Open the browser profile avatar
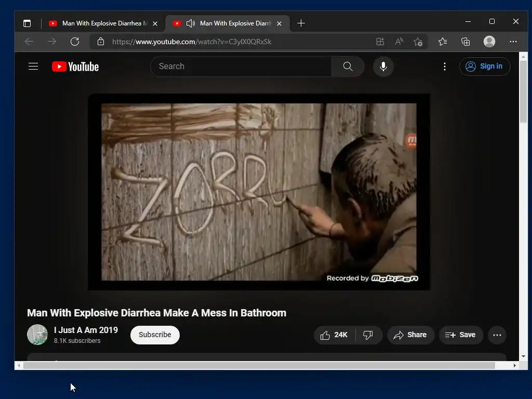This screenshot has width=532, height=399. tap(489, 42)
